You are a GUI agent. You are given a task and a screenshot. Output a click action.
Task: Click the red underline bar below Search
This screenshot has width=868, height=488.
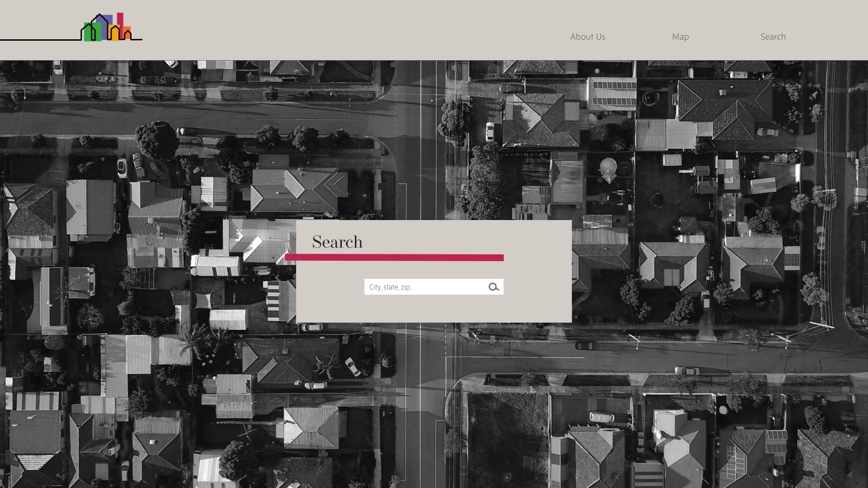point(395,257)
